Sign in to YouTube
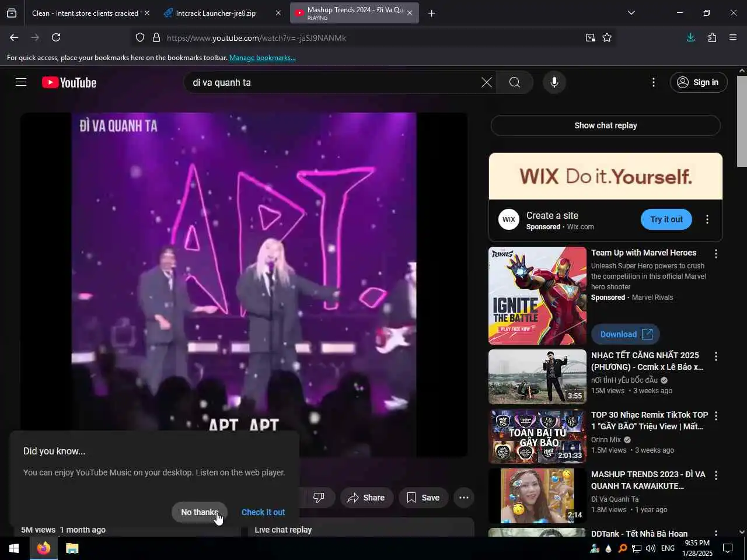Image resolution: width=747 pixels, height=560 pixels. [699, 82]
